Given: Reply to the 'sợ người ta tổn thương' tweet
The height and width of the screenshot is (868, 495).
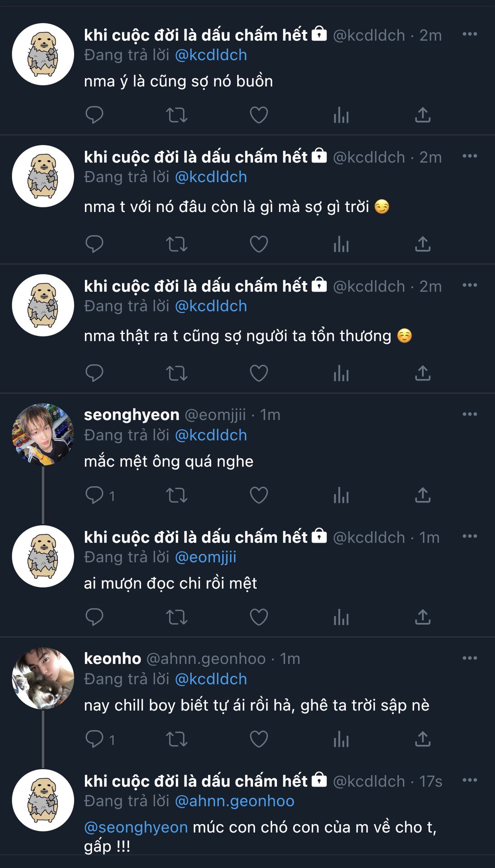Looking at the screenshot, I should (94, 373).
